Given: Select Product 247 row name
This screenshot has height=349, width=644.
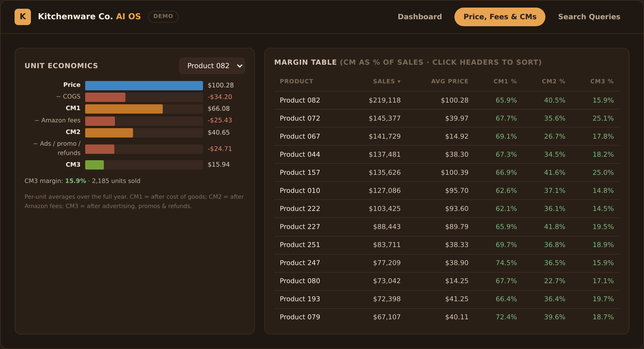Looking at the screenshot, I should pos(300,263).
